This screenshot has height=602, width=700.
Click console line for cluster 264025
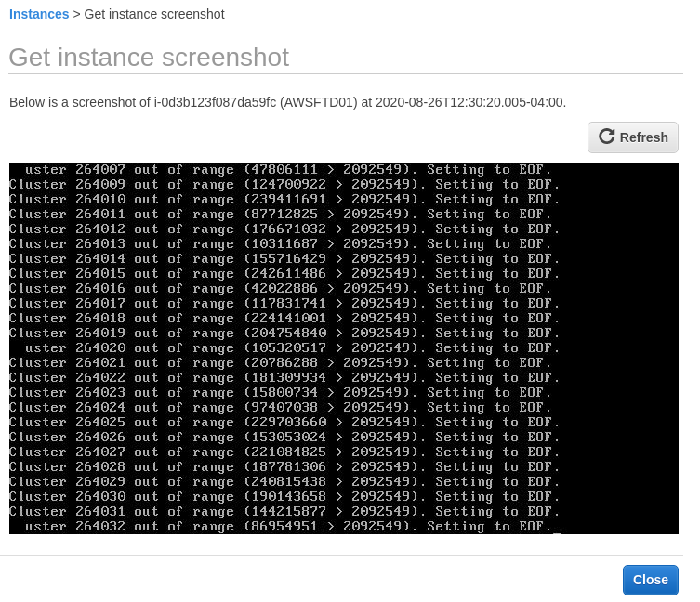(284, 422)
